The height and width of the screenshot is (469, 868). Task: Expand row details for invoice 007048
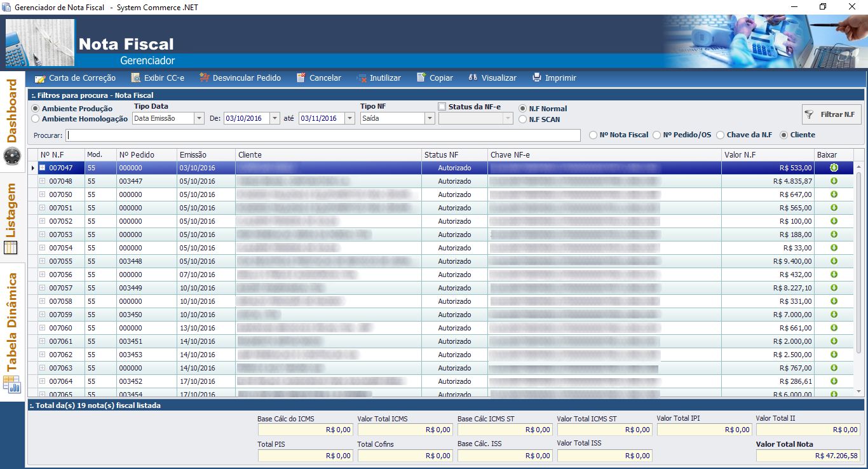(43, 181)
